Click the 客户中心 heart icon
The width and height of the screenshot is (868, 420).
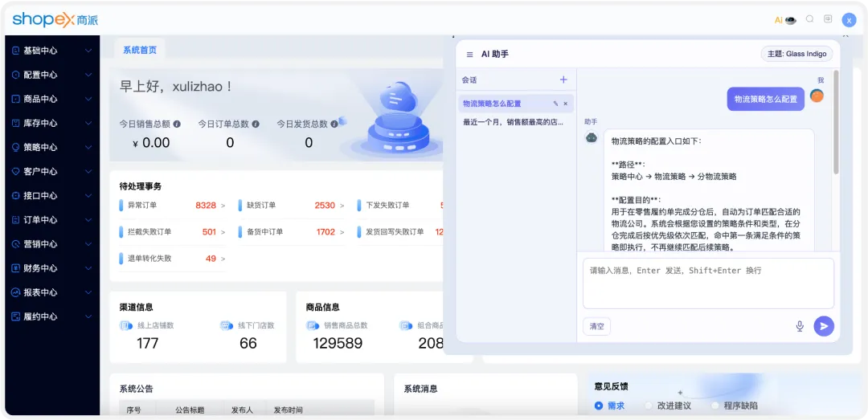[x=15, y=172]
